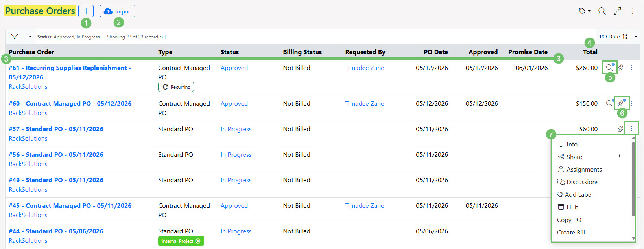Open PO #56 Standard PO link
This screenshot has height=249, width=644.
[56, 154]
